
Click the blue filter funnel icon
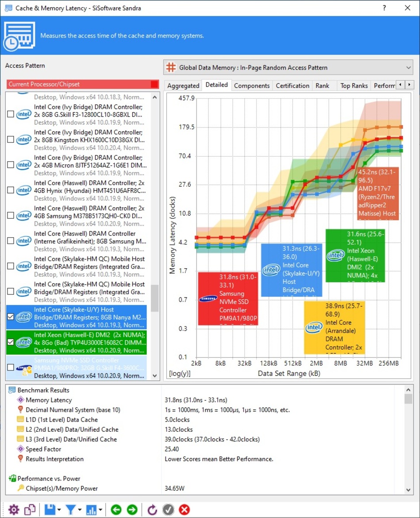coord(70,510)
